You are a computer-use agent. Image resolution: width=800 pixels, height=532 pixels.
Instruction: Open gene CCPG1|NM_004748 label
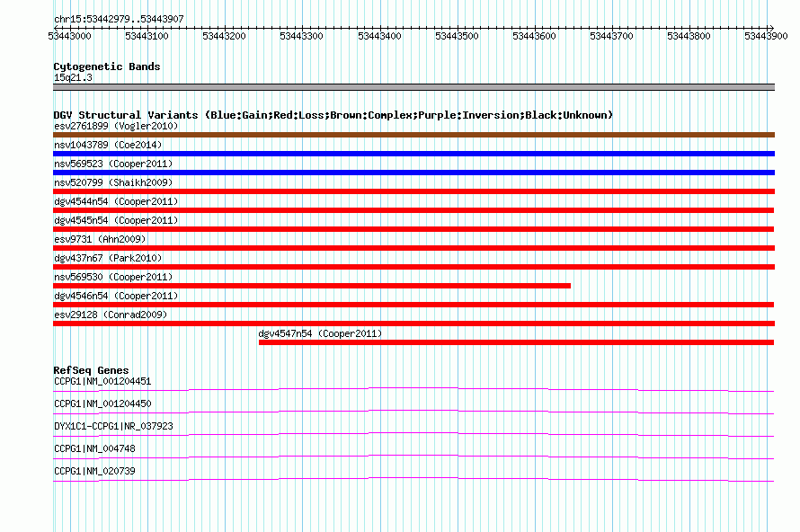coord(94,448)
